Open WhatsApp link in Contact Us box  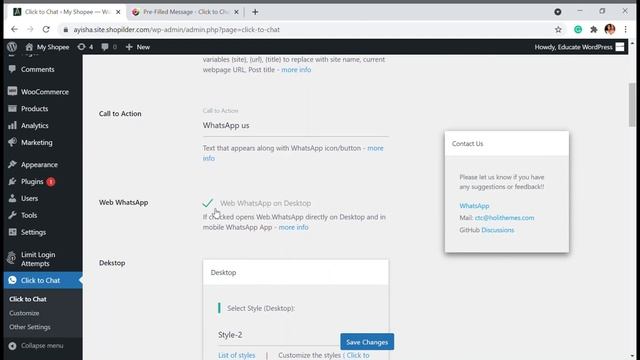(474, 206)
